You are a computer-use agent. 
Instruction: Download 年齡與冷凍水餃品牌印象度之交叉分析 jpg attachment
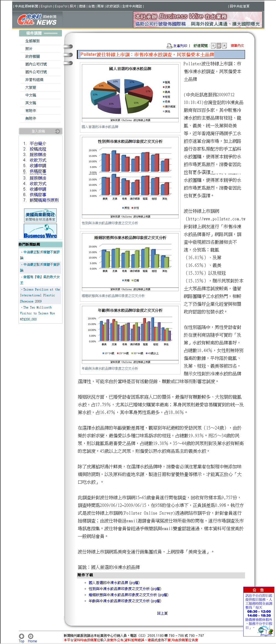click(125, 601)
